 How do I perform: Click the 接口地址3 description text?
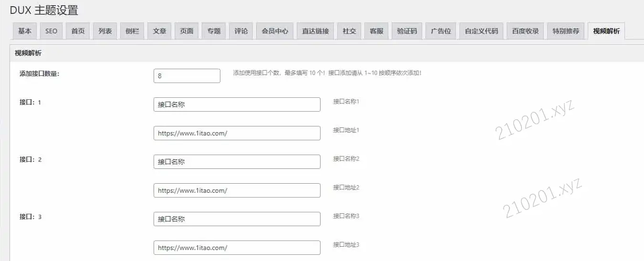coord(346,245)
